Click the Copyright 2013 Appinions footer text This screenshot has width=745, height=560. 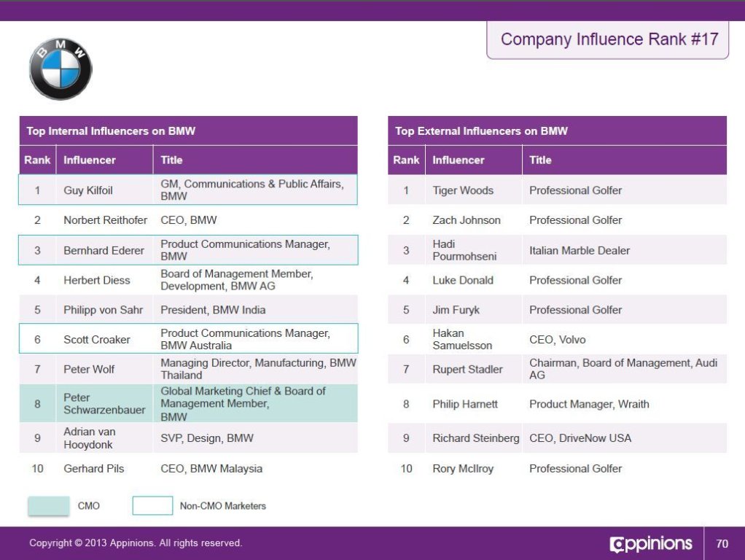tap(136, 543)
